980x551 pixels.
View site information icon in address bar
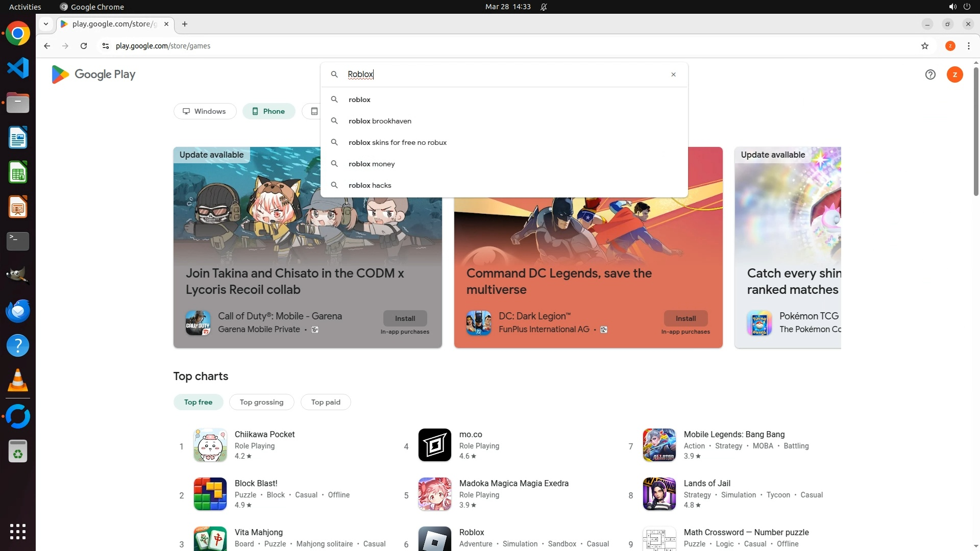tap(106, 46)
